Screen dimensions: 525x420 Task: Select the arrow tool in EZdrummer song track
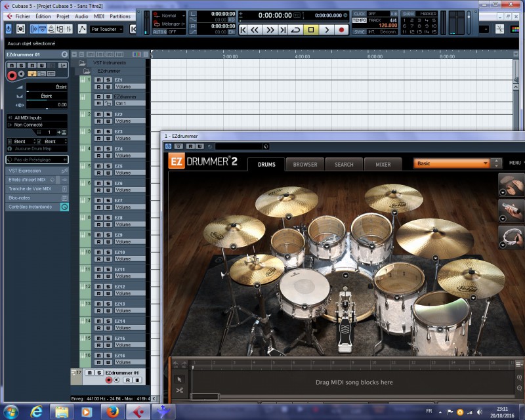click(179, 379)
